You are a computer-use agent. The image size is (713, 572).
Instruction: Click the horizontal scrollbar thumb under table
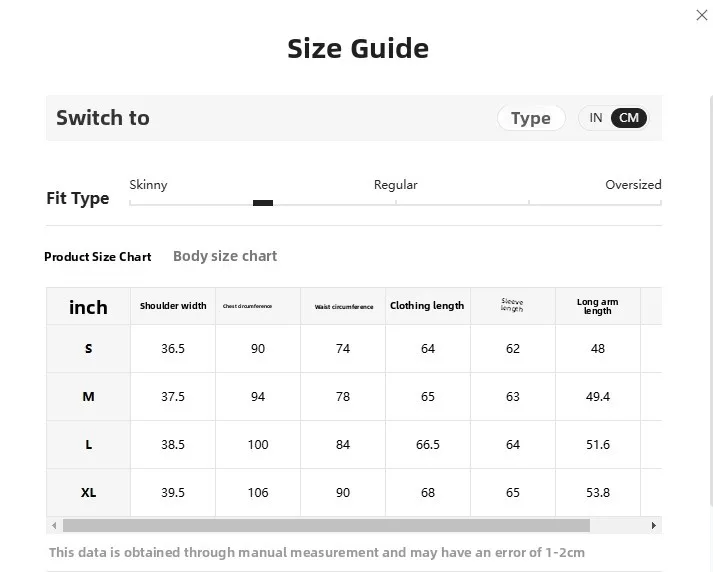pos(326,526)
